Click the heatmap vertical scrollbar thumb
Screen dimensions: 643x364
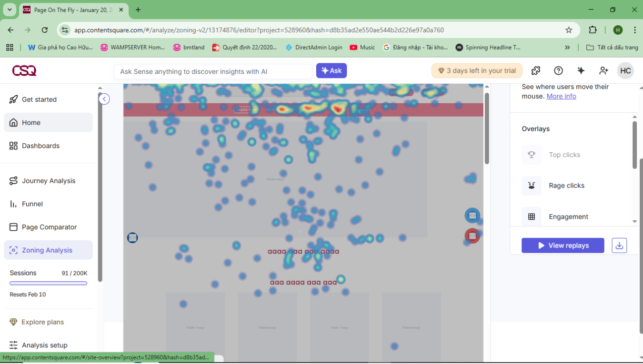[x=487, y=128]
